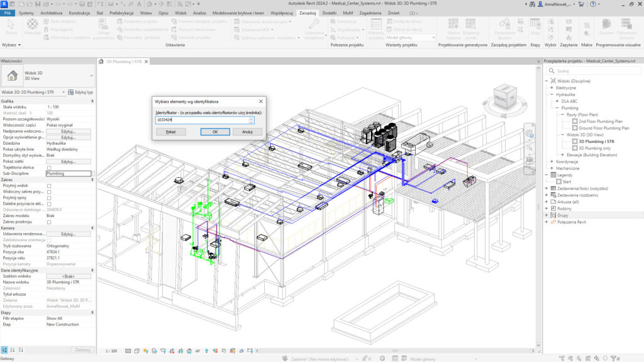Viewport: 644px width, 362px height.
Task: Click the Revit application logo icon
Action: (4, 4)
